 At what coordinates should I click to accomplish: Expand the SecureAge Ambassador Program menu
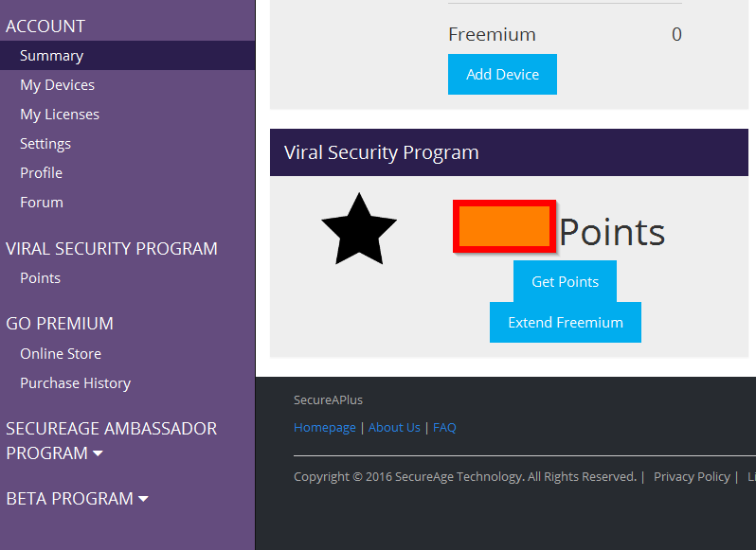click(112, 440)
